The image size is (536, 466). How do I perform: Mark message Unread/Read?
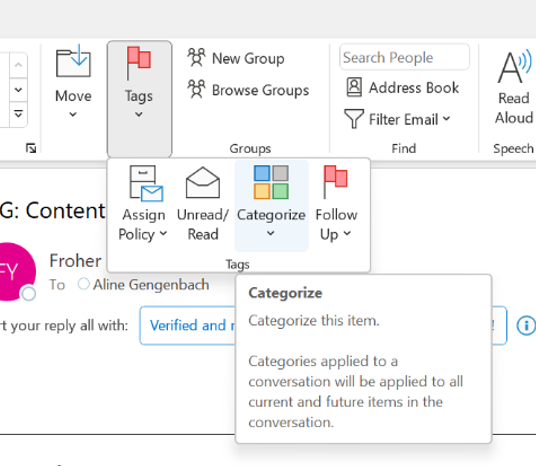pyautogui.click(x=203, y=204)
